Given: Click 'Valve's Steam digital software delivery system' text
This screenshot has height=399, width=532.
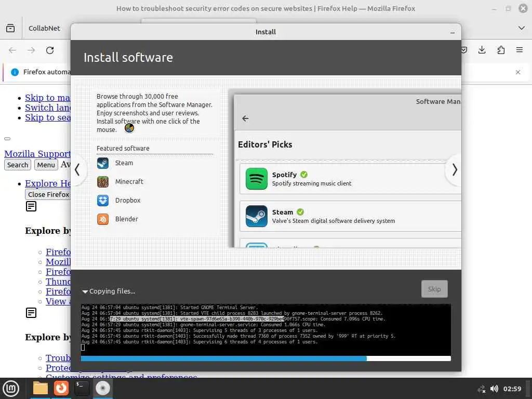Looking at the screenshot, I should [334, 221].
